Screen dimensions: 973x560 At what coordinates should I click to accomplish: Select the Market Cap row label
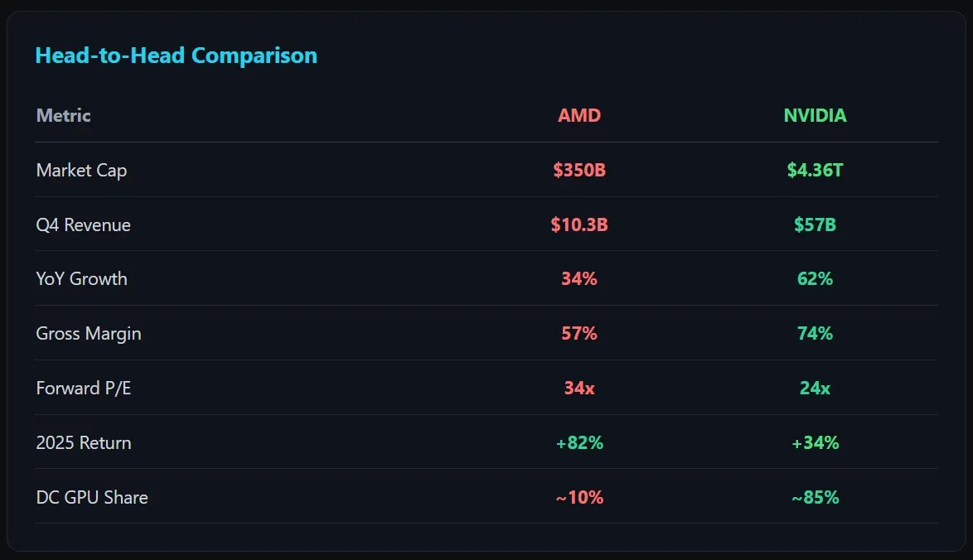click(x=81, y=170)
